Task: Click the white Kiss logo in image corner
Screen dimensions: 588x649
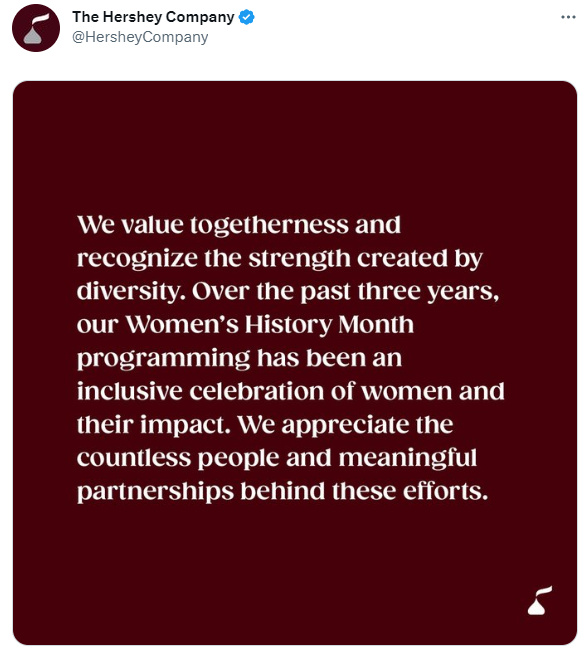Action: point(540,601)
